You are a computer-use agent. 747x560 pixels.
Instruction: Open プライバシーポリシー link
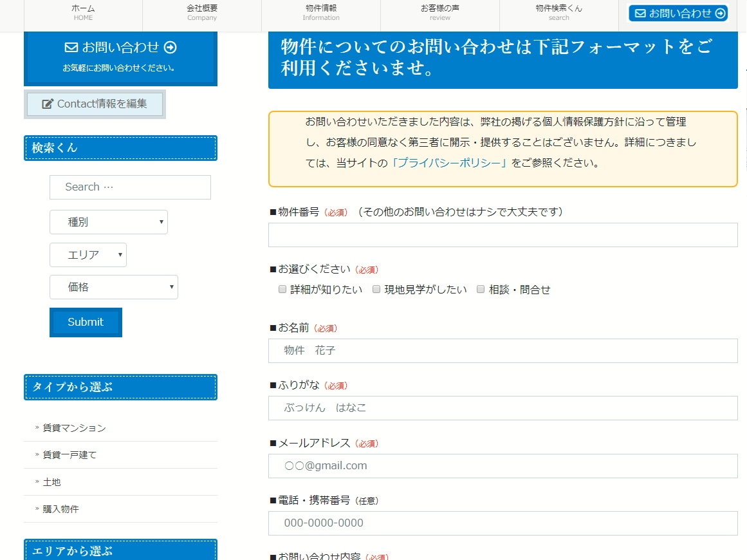448,163
